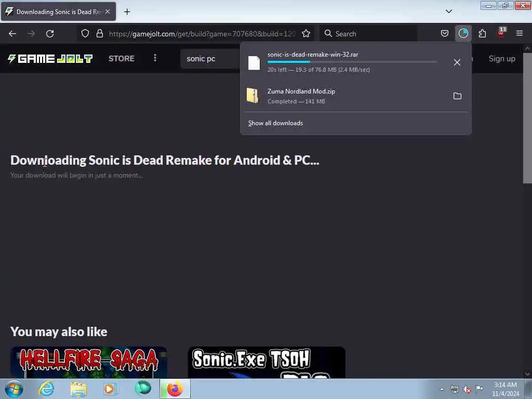Launch Internet Explorer from the taskbar
Image resolution: width=532 pixels, height=399 pixels.
[x=46, y=389]
